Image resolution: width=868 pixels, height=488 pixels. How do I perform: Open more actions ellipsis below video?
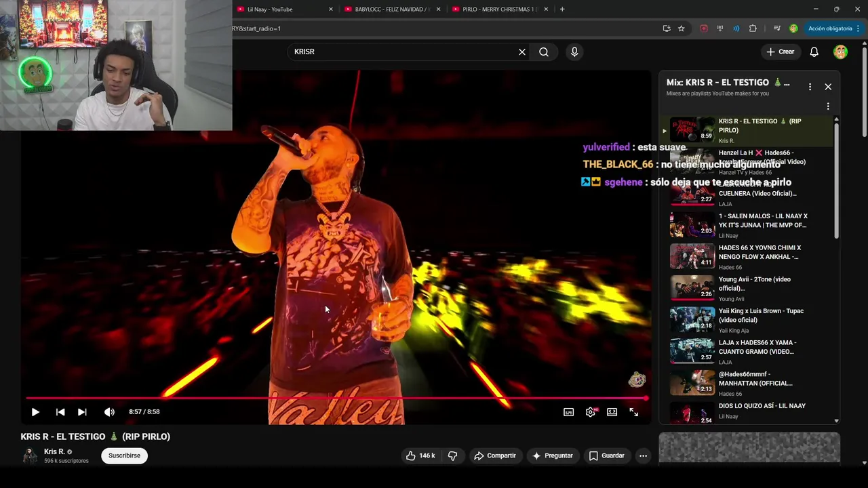[643, 455]
